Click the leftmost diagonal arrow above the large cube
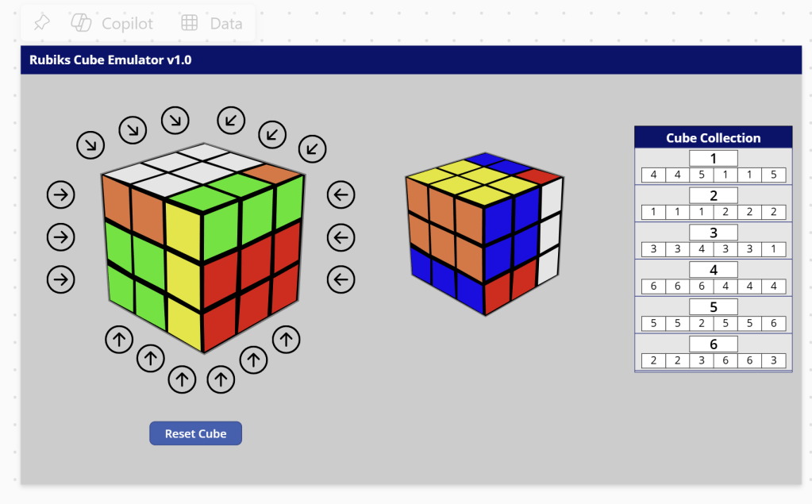Image resolution: width=812 pixels, height=504 pixels. [90, 144]
